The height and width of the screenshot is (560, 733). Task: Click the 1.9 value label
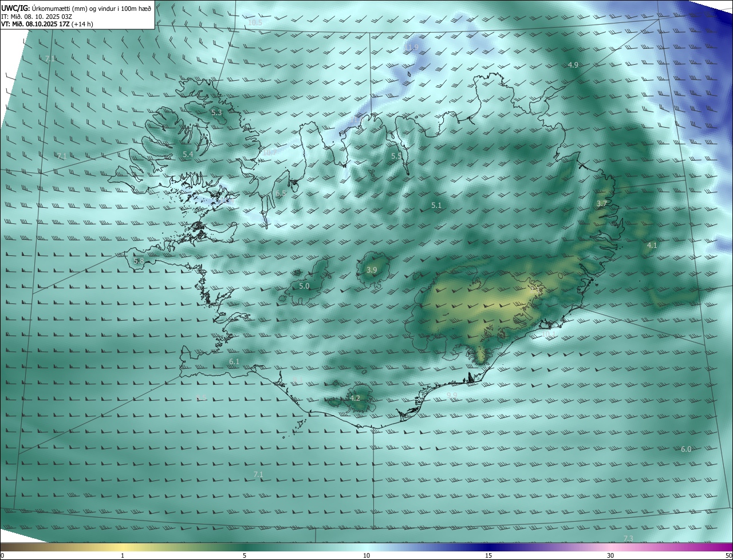coord(413,46)
